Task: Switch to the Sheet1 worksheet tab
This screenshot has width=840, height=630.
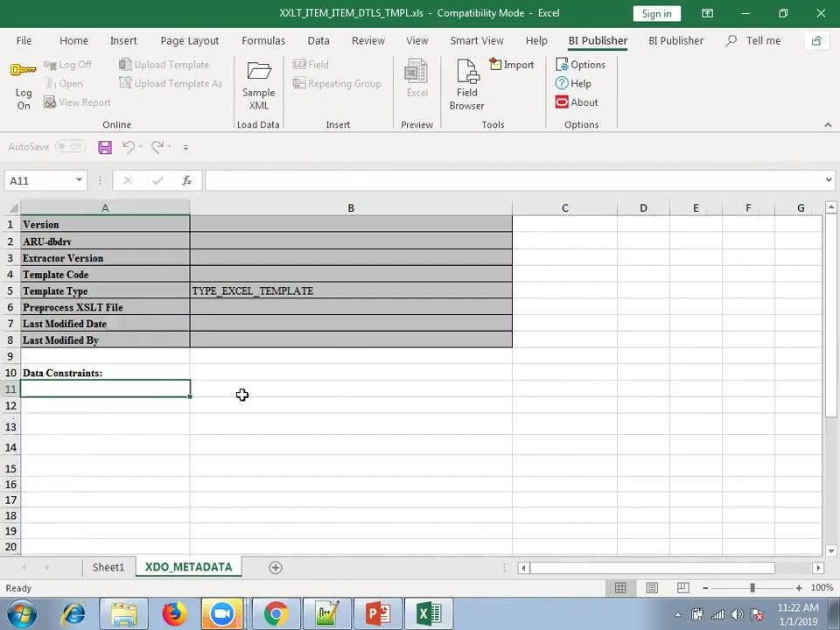Action: pyautogui.click(x=108, y=567)
